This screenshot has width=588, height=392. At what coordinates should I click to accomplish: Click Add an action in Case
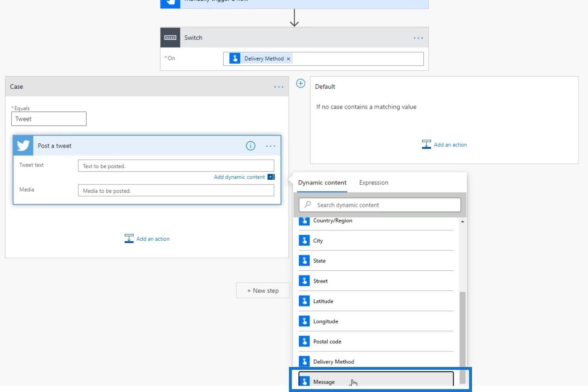pyautogui.click(x=147, y=239)
